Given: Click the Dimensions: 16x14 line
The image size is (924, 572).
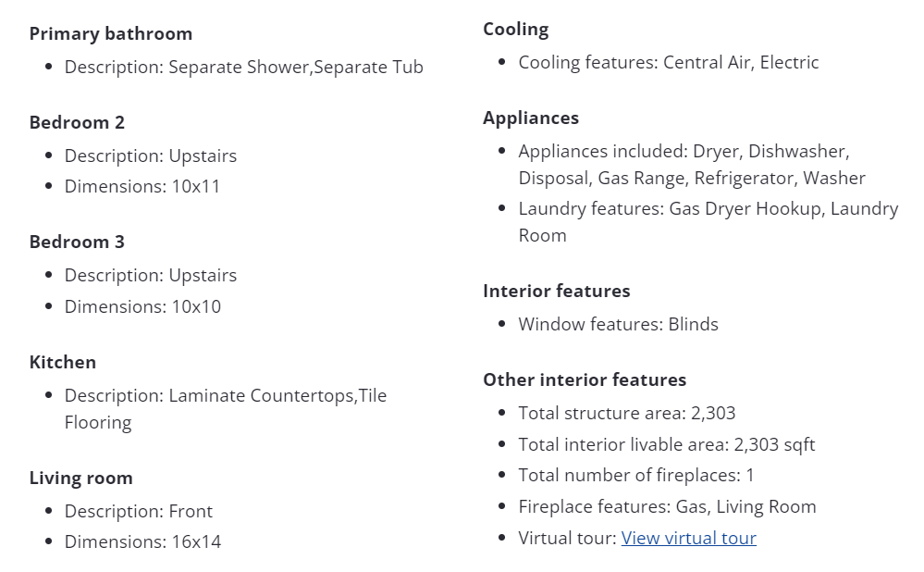Looking at the screenshot, I should pos(142,541).
